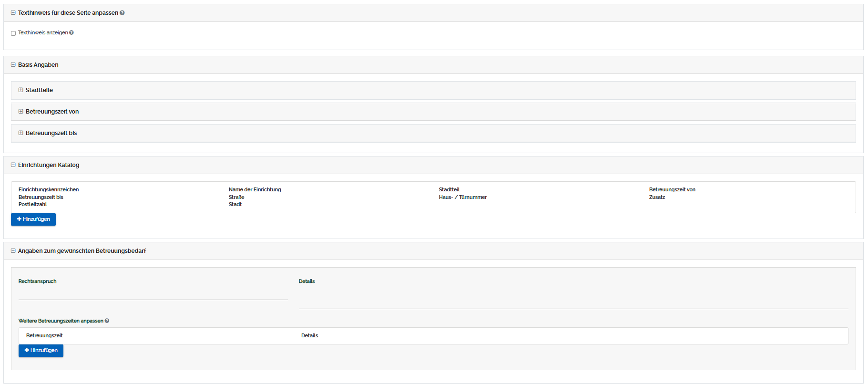This screenshot has width=868, height=385.
Task: Click the Details field beside Rechtsanspruch
Action: tap(573, 299)
